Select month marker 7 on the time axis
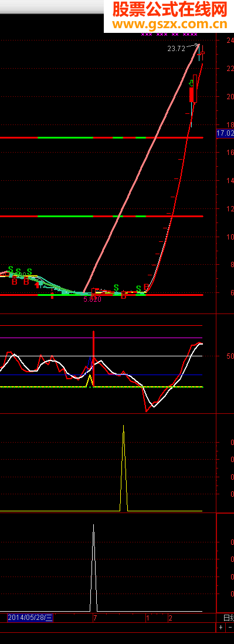 click(95, 618)
